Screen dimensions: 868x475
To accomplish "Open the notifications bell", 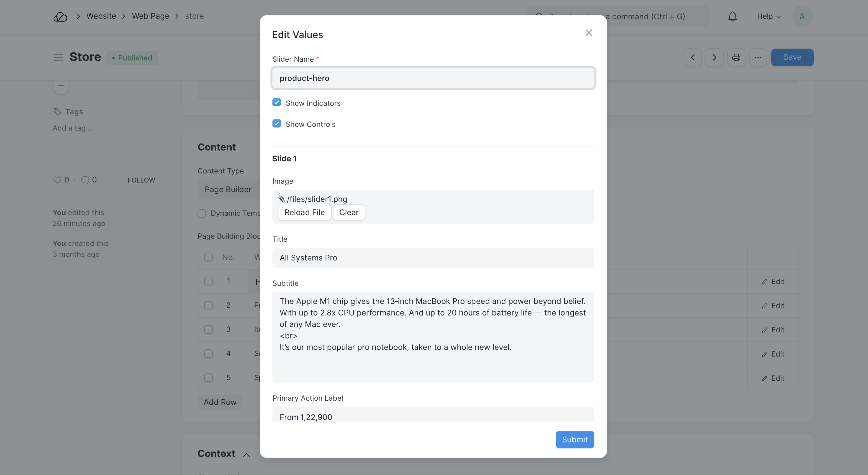I will 732,17.
